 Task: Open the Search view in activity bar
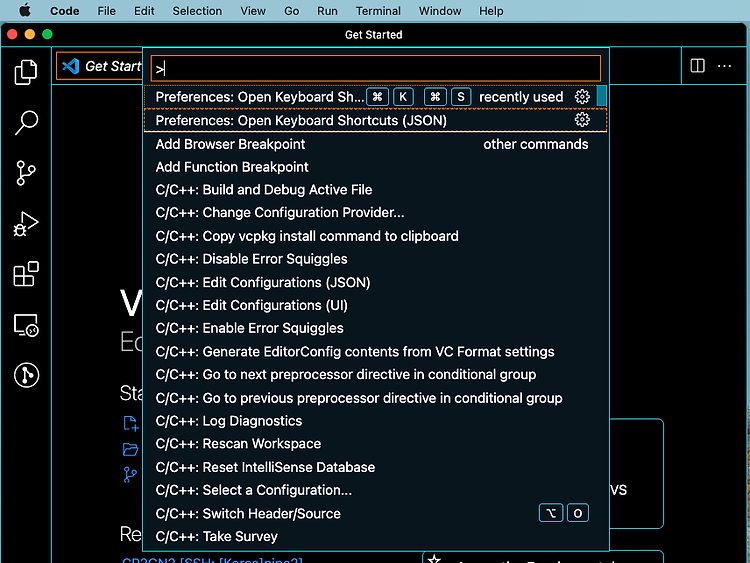pos(26,122)
